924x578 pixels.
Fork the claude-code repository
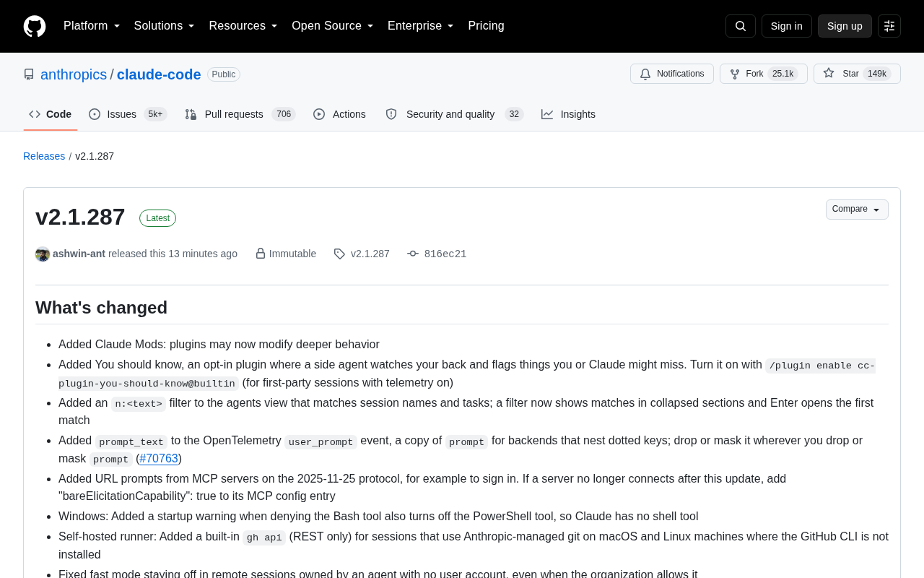[x=764, y=74]
